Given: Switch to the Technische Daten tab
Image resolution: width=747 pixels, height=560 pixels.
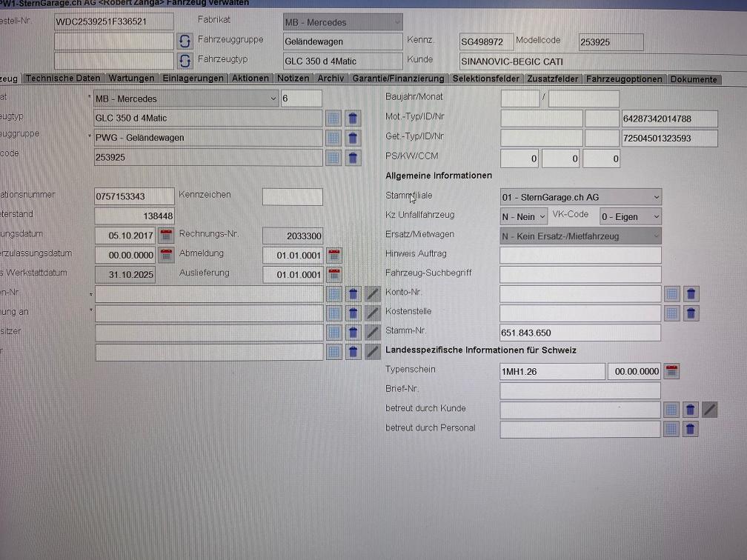Looking at the screenshot, I should tap(63, 79).
